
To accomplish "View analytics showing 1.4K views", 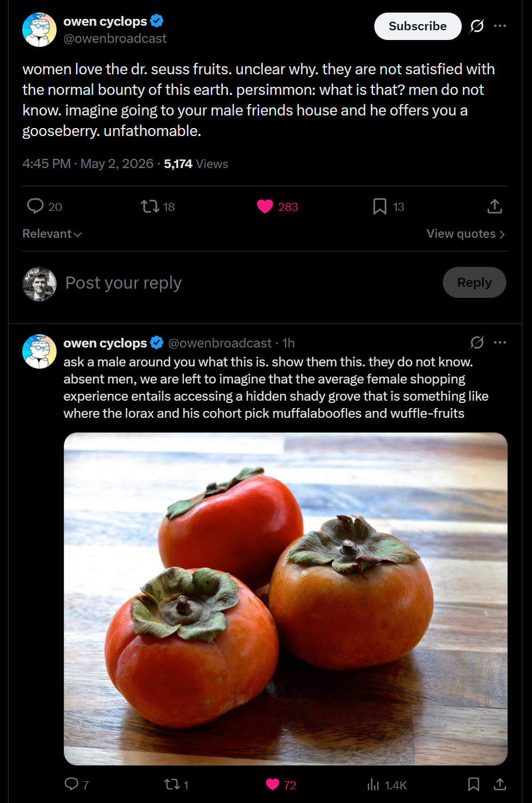I will pos(387,785).
